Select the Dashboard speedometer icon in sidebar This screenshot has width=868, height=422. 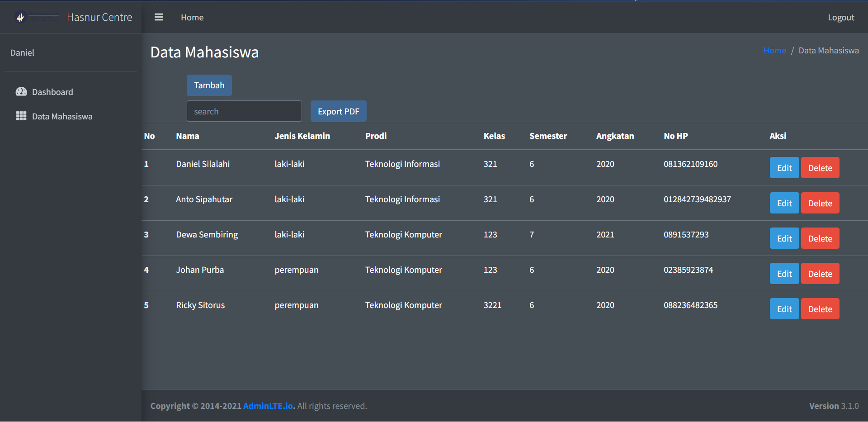point(21,91)
